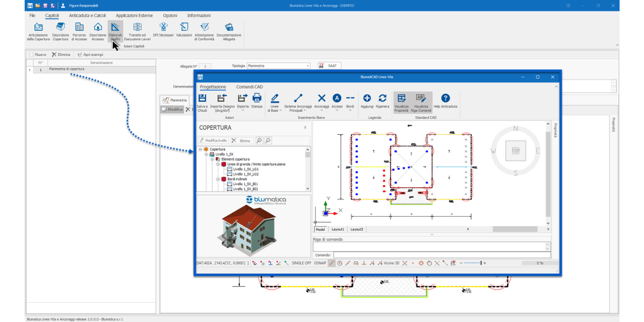Click Salva e Chiudi in BlumatiCAD

(202, 102)
